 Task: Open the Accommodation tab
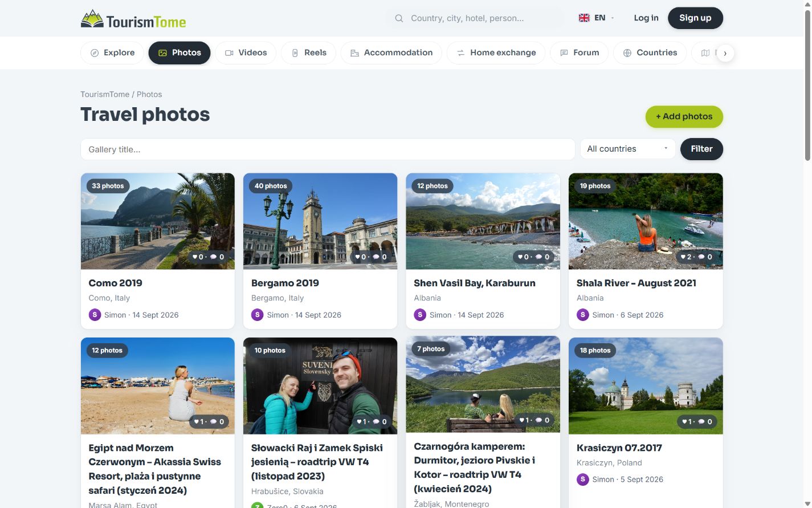391,53
